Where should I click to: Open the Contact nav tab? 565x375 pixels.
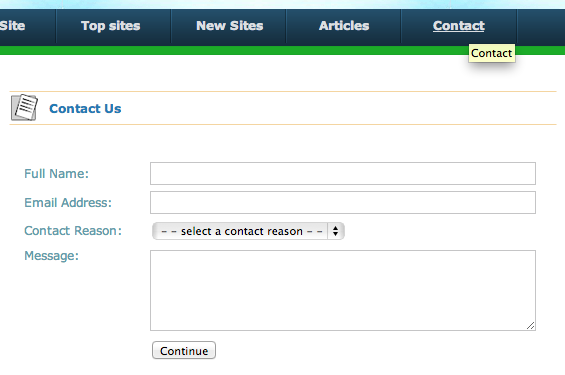pyautogui.click(x=459, y=26)
